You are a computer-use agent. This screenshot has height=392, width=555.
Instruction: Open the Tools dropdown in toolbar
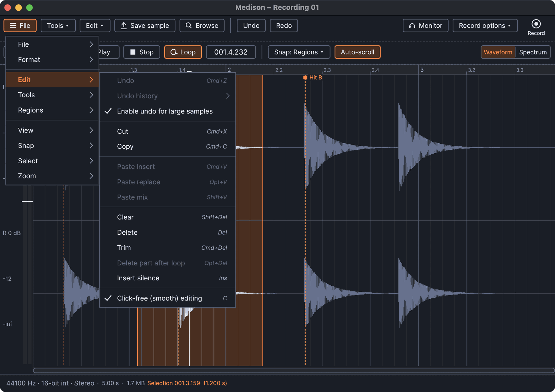coord(58,26)
